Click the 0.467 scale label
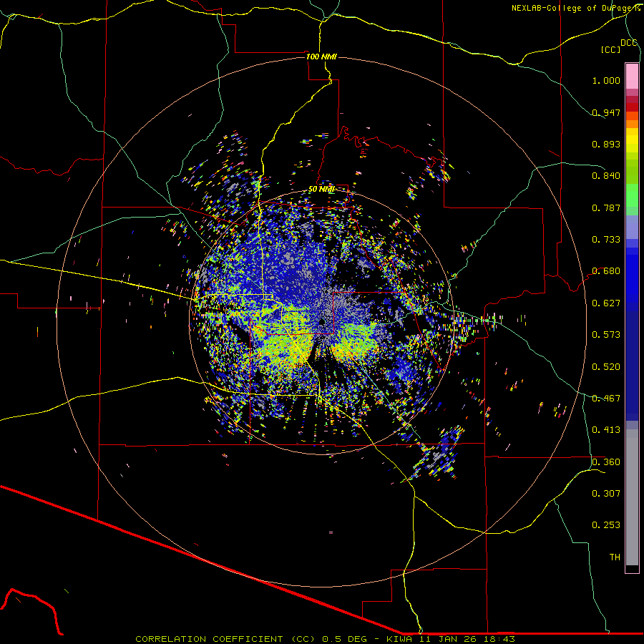The height and width of the screenshot is (644, 644). pos(606,399)
